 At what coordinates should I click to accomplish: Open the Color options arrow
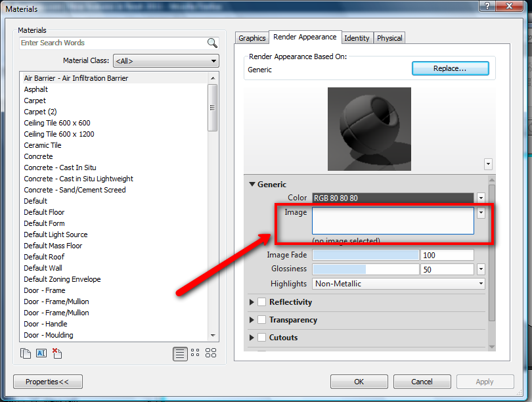click(x=481, y=198)
